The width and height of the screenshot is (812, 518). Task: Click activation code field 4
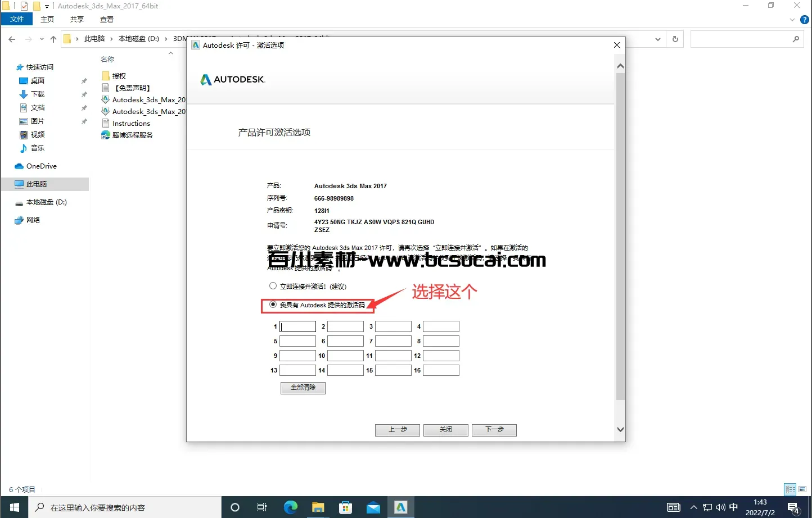[441, 326]
